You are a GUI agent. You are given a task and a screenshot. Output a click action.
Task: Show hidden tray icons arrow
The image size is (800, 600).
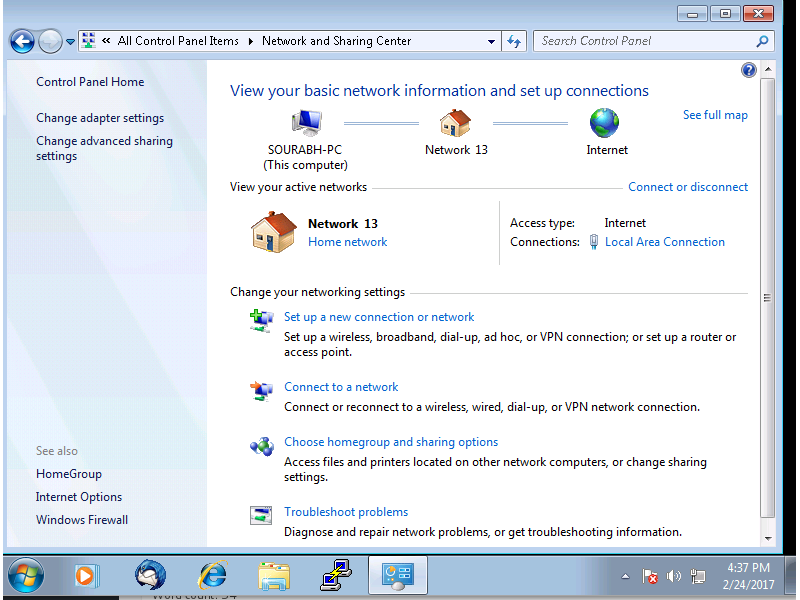coord(626,577)
